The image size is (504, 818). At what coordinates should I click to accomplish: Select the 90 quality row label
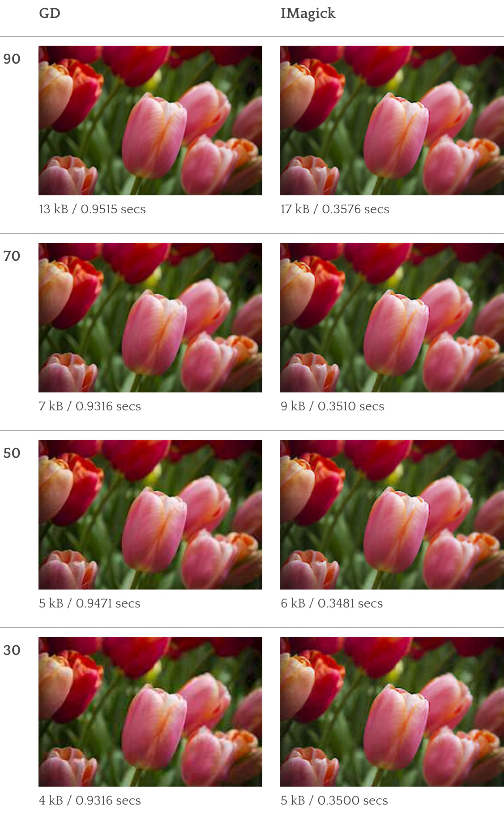(12, 59)
